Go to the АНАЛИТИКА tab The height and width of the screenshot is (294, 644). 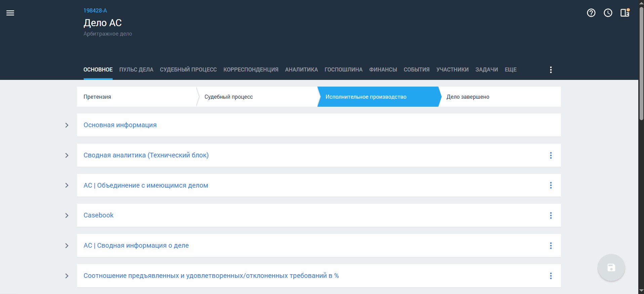click(x=301, y=69)
